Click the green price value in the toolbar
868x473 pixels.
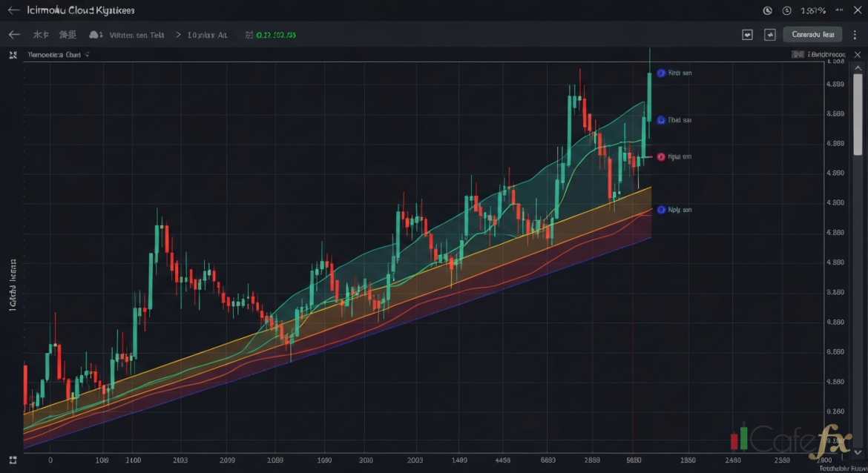coord(275,34)
